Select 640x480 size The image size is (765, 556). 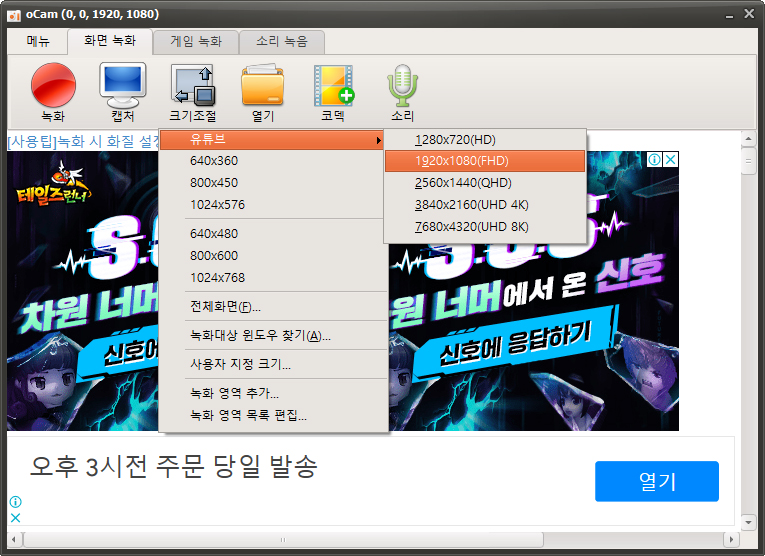(272, 234)
